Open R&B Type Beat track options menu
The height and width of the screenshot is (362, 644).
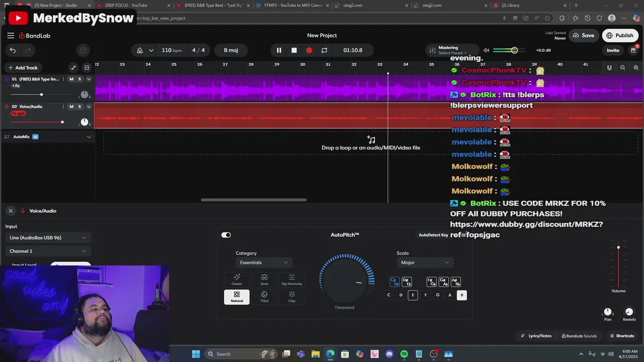[x=63, y=79]
